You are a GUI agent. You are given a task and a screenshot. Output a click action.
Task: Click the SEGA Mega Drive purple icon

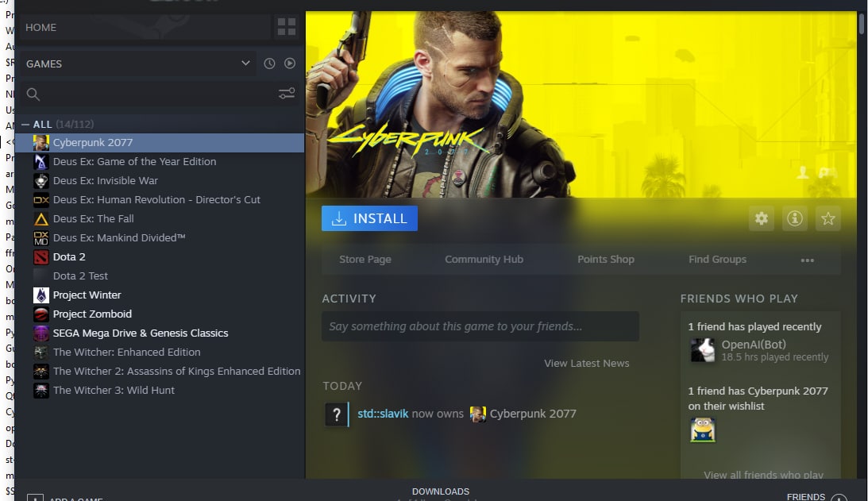41,333
